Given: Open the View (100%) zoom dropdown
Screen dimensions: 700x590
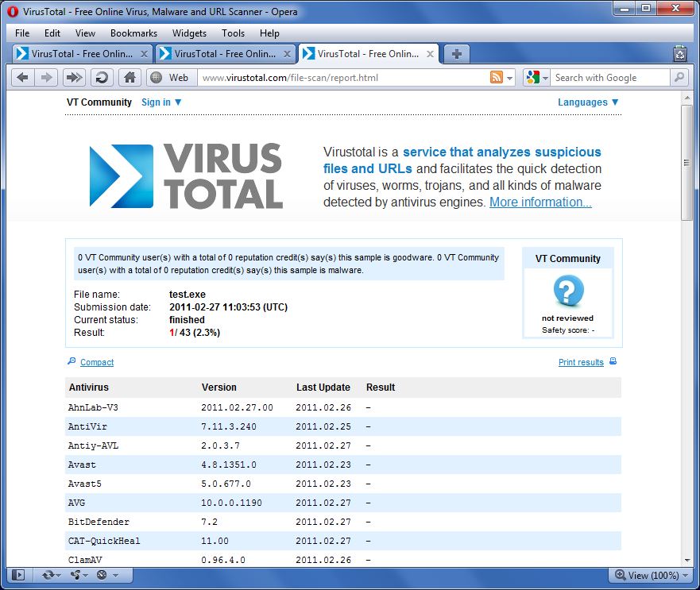Looking at the screenshot, I should [651, 575].
